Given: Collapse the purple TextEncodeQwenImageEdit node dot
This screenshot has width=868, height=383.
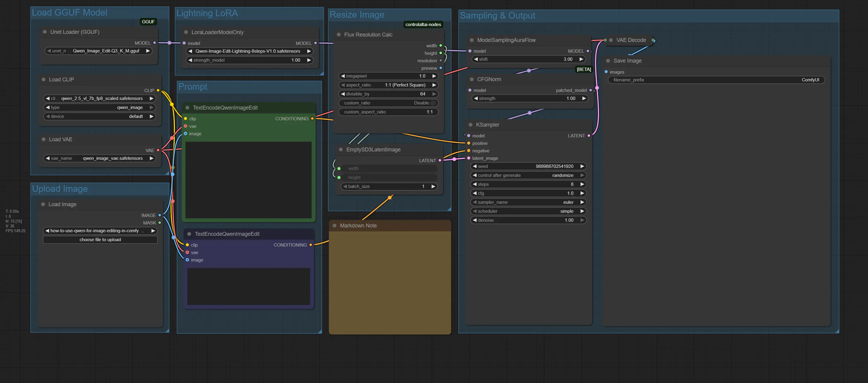Looking at the screenshot, I should pos(189,234).
